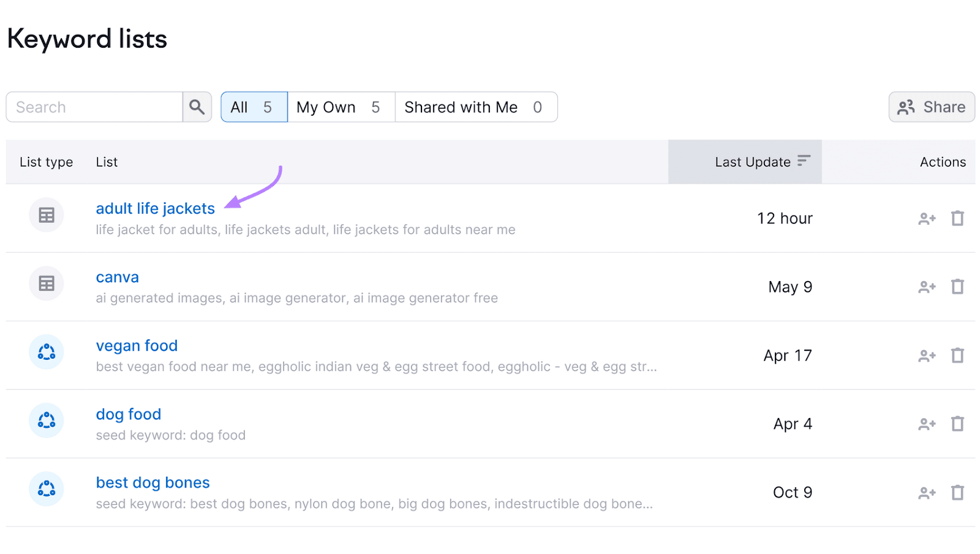Image resolution: width=980 pixels, height=554 pixels.
Task: Open the adult life jackets keyword list
Action: point(155,208)
